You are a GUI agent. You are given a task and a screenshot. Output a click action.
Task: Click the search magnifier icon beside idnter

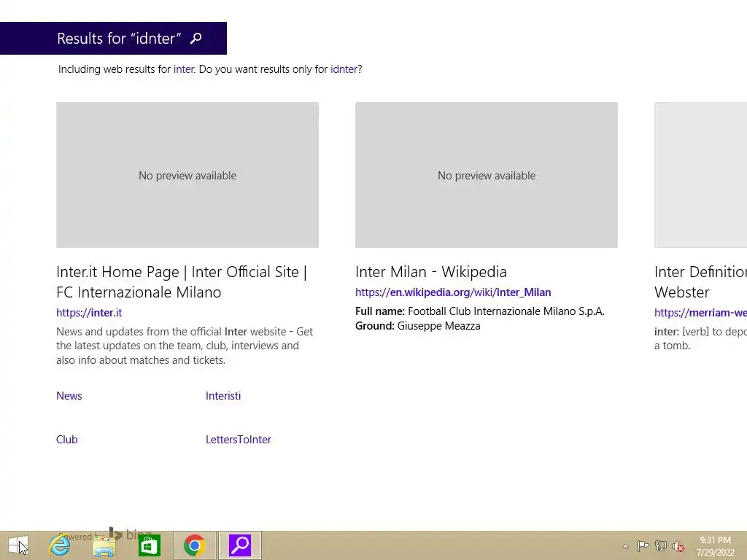[196, 39]
